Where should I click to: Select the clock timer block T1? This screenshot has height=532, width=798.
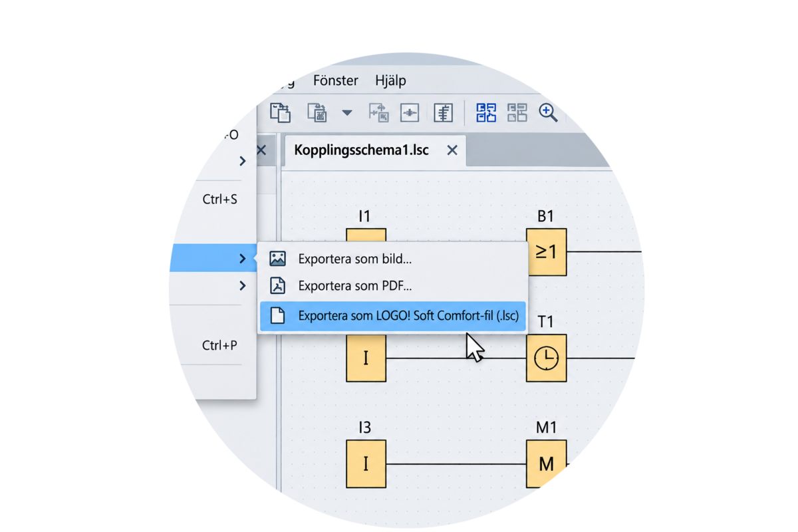point(547,358)
